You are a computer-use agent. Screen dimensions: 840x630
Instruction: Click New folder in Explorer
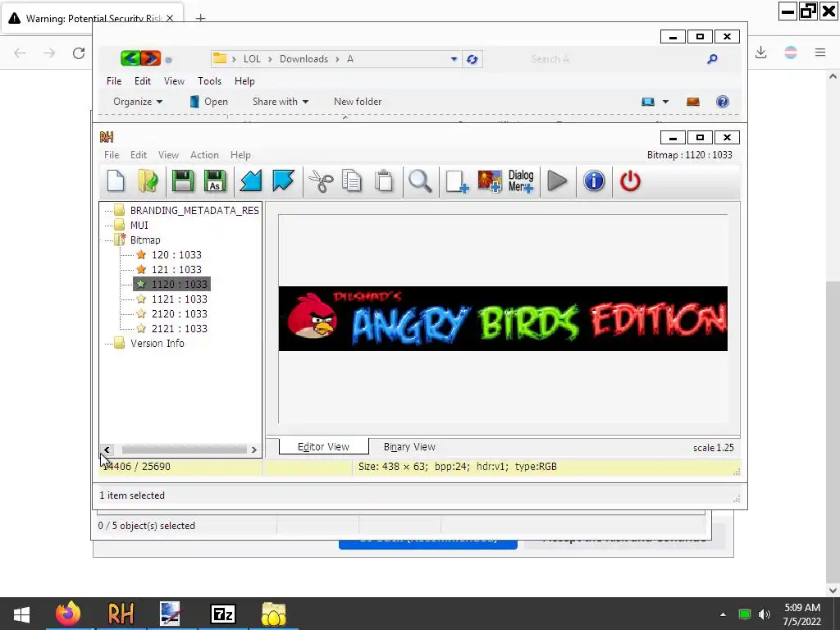358,102
